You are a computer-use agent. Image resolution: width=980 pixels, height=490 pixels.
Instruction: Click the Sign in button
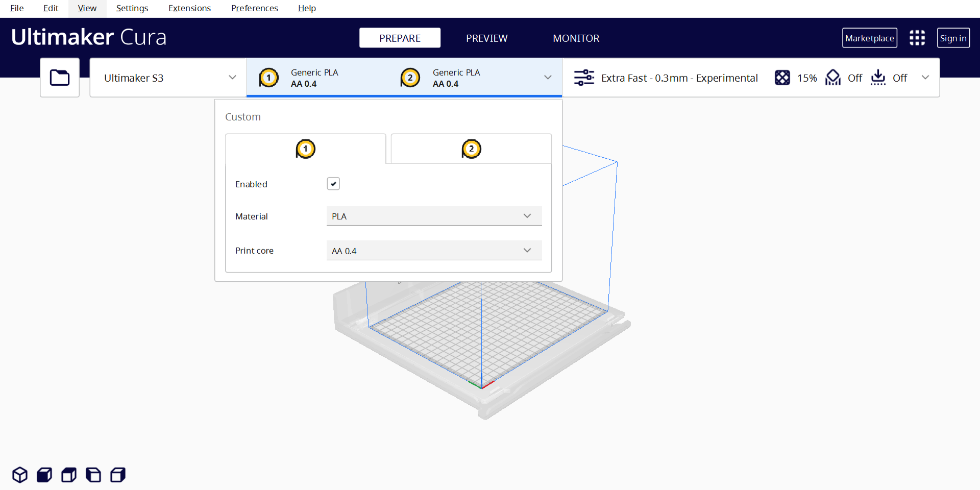click(953, 38)
